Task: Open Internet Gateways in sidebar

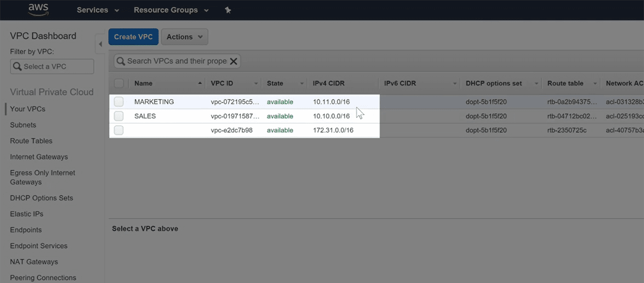Action: 39,156
